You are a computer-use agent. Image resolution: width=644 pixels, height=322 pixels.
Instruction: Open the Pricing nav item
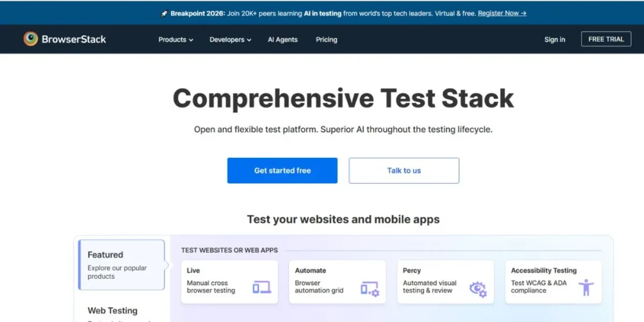[x=326, y=40]
